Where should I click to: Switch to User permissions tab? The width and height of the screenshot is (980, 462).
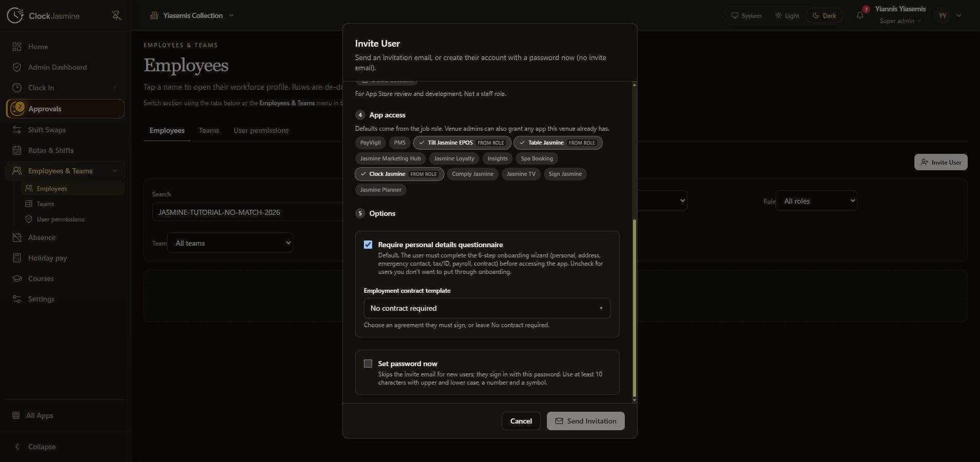261,130
